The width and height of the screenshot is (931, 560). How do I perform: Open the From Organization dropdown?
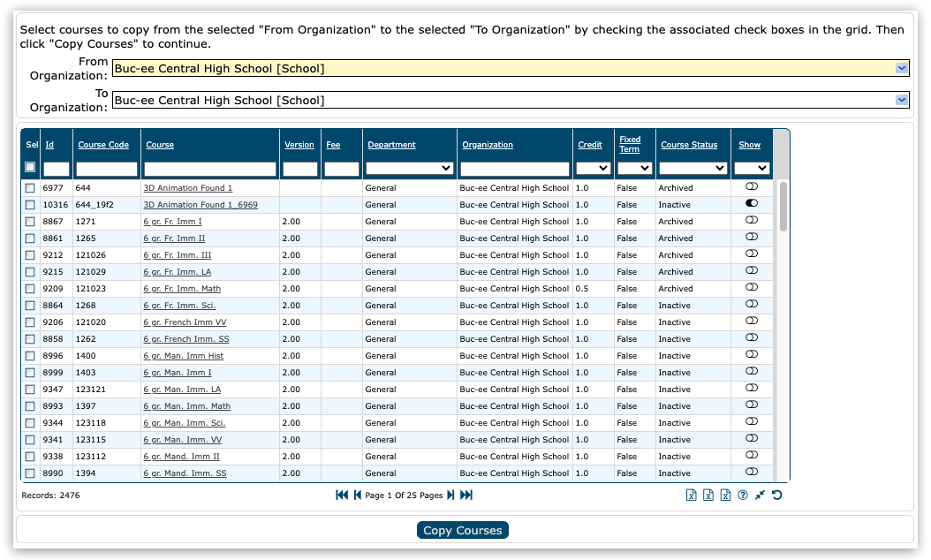[901, 67]
